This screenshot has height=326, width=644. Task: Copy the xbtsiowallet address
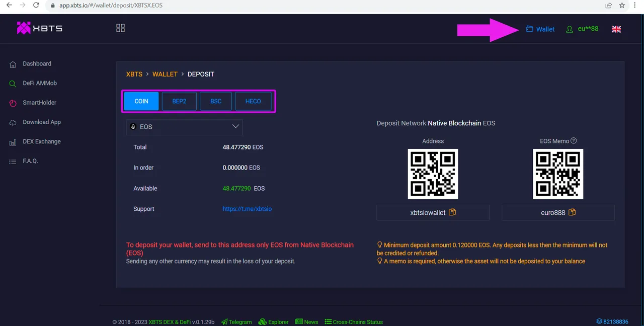[x=452, y=212]
